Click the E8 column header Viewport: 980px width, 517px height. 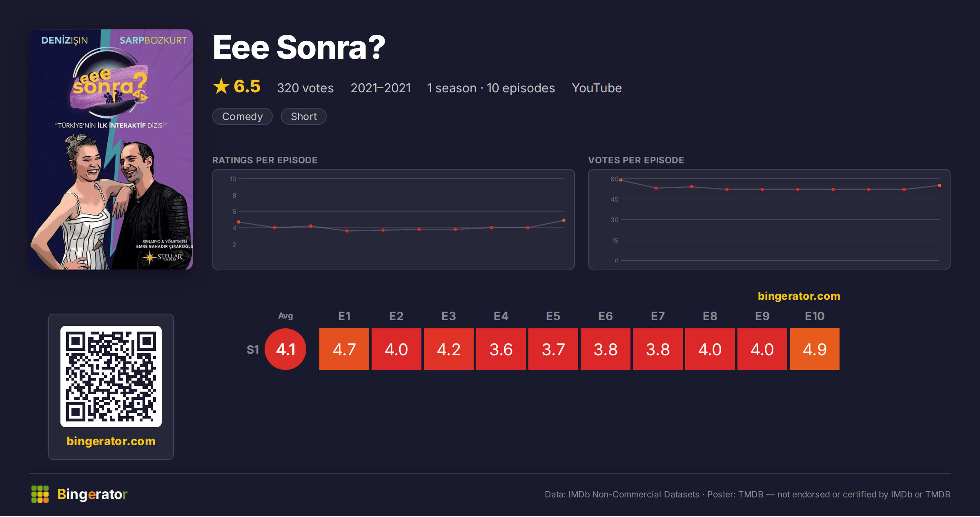click(x=710, y=316)
